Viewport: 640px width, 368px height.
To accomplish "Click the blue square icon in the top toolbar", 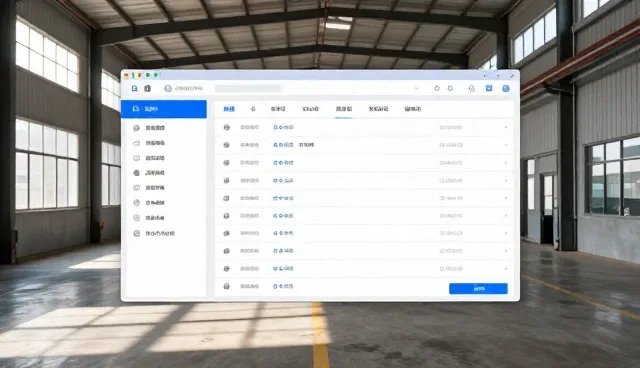I will (489, 88).
